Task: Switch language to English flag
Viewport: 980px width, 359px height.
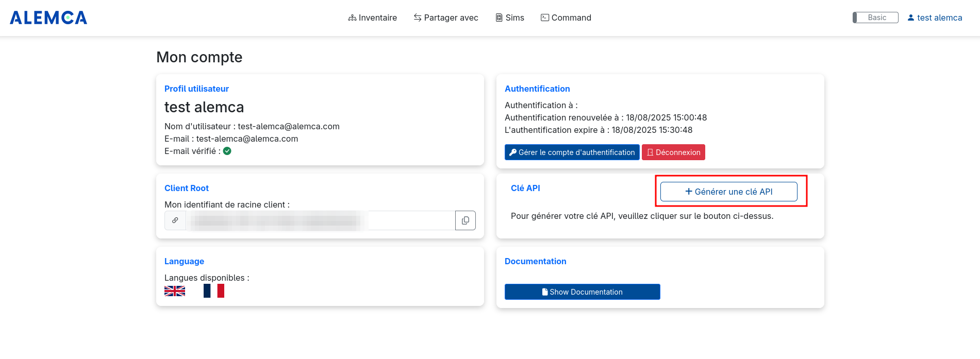Action: click(x=175, y=291)
